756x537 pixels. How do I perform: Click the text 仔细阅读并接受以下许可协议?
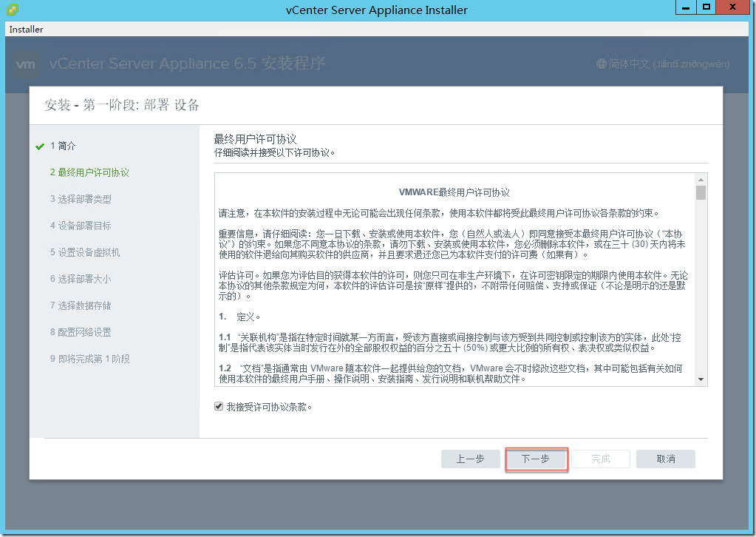[x=274, y=152]
